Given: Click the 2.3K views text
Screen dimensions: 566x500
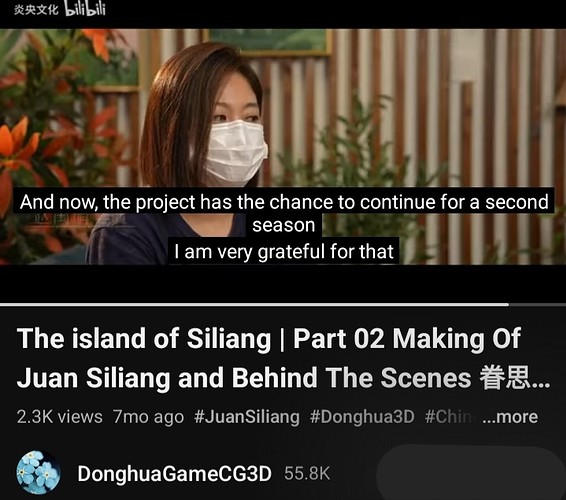Looking at the screenshot, I should [x=60, y=417].
